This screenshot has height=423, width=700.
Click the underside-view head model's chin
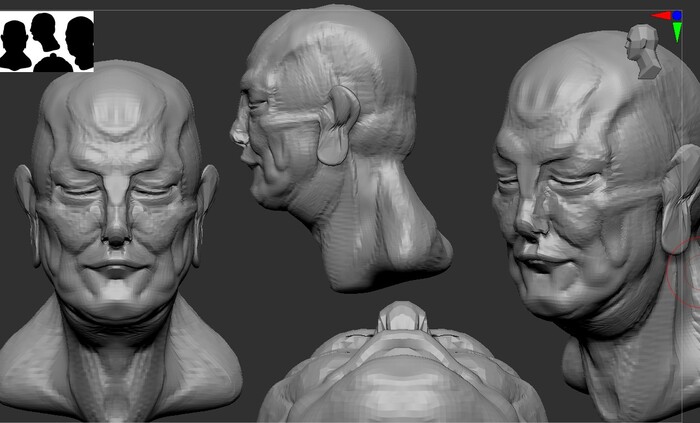click(x=403, y=315)
